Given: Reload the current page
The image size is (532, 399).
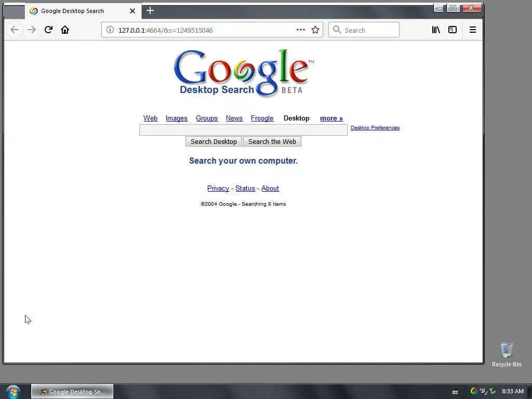Looking at the screenshot, I should [x=48, y=30].
